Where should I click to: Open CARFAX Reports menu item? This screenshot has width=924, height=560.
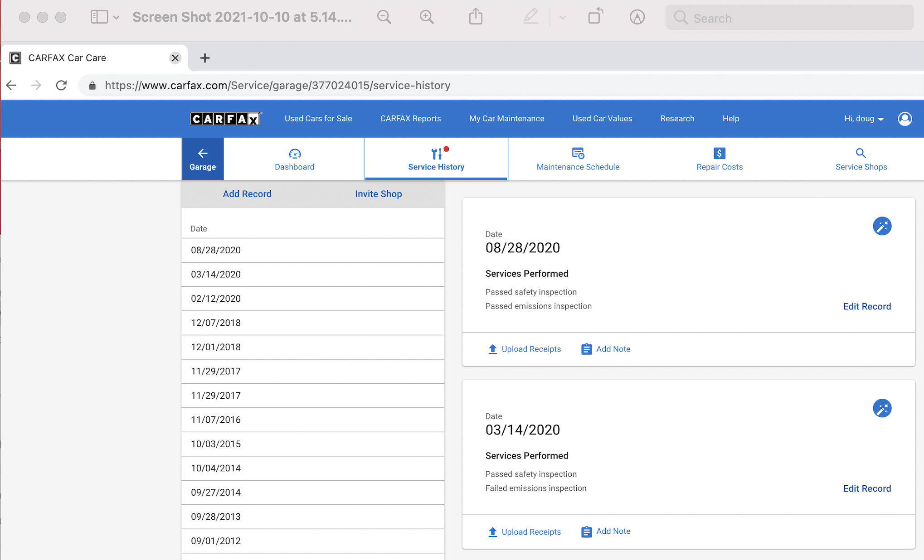click(410, 119)
